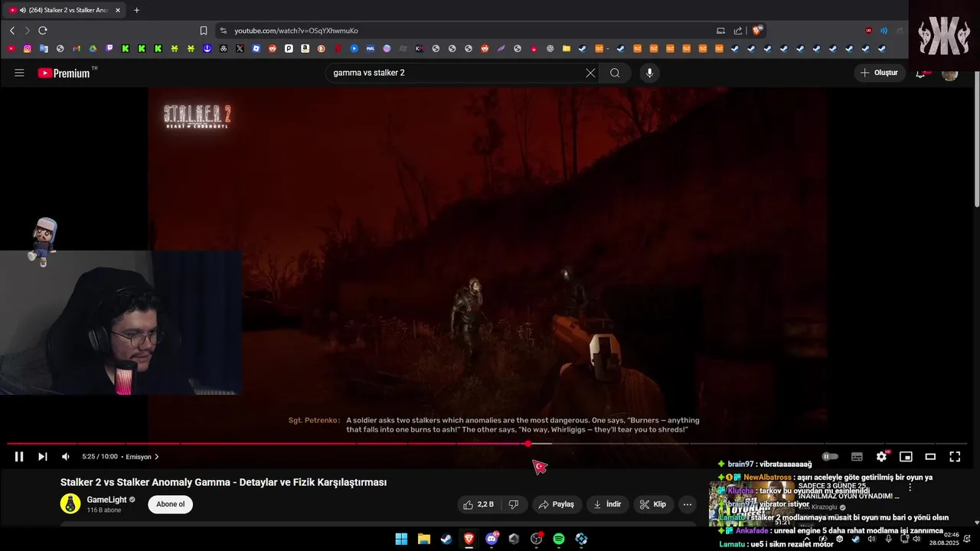Open YouTube notifications bell
This screenshot has width=980, height=551.
[921, 73]
